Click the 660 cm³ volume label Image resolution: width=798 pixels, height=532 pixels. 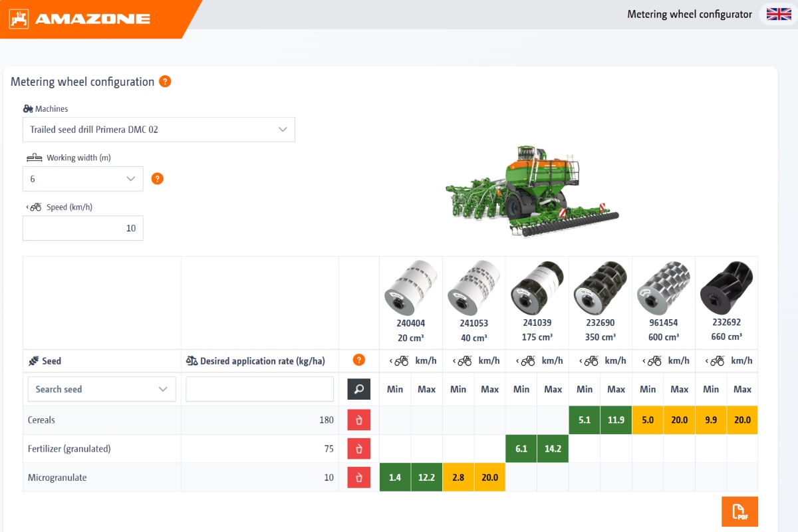(x=726, y=337)
